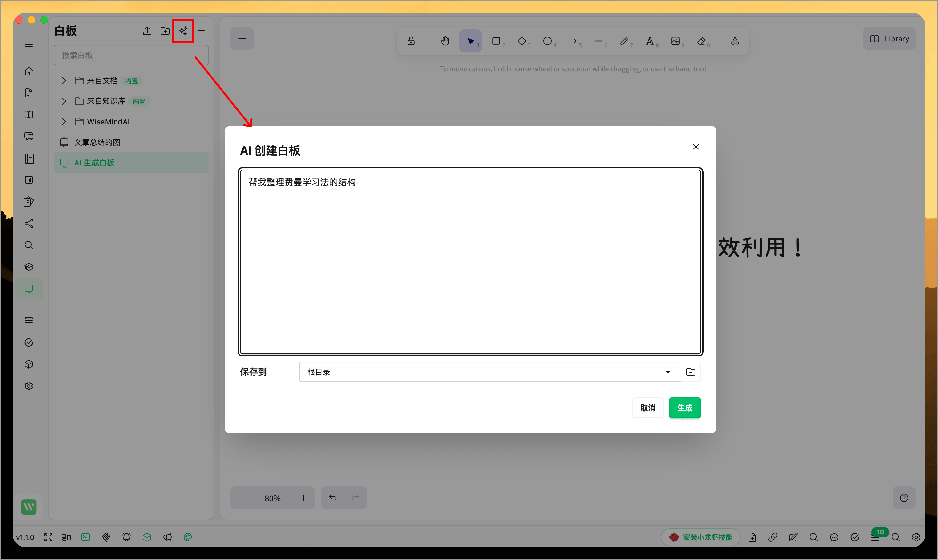Open the graduation cap learning icon
The height and width of the screenshot is (560, 938).
tap(29, 267)
